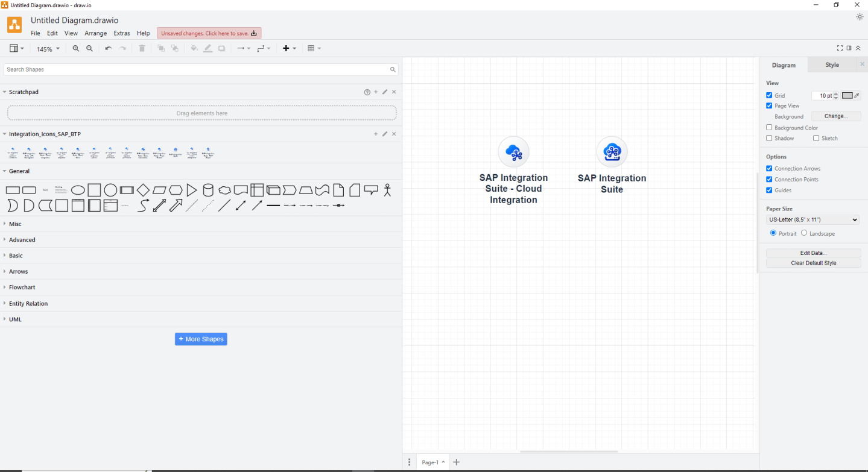
Task: Undo the last action via toolbar
Action: coord(109,49)
